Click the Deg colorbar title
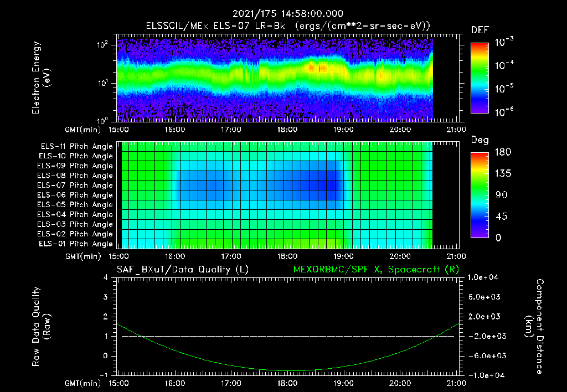 (480, 140)
